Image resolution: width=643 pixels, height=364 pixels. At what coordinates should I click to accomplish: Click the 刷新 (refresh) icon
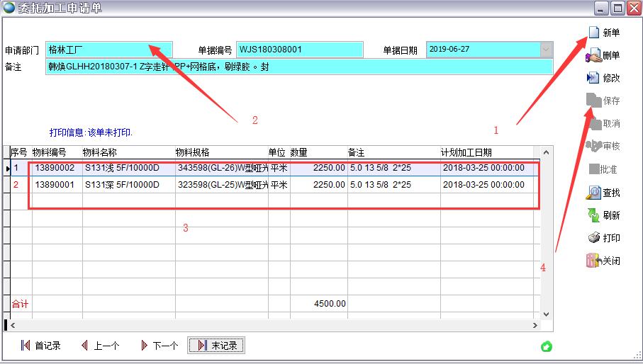(x=593, y=215)
